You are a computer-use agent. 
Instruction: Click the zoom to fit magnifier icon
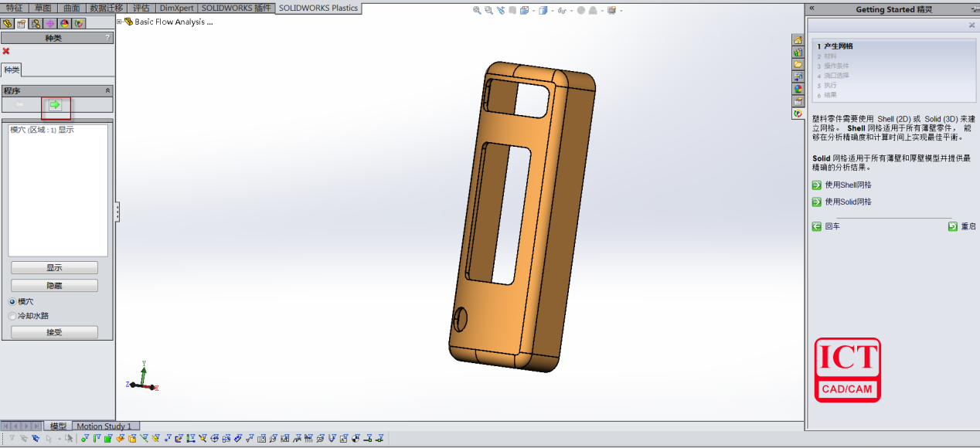[477, 10]
